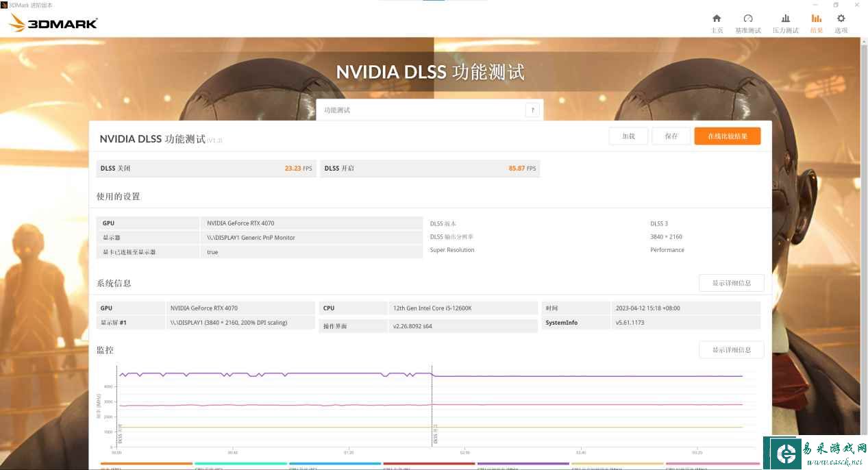The height and width of the screenshot is (470, 868).
Task: Toggle the blue legend bar below chart
Action: pos(335,464)
